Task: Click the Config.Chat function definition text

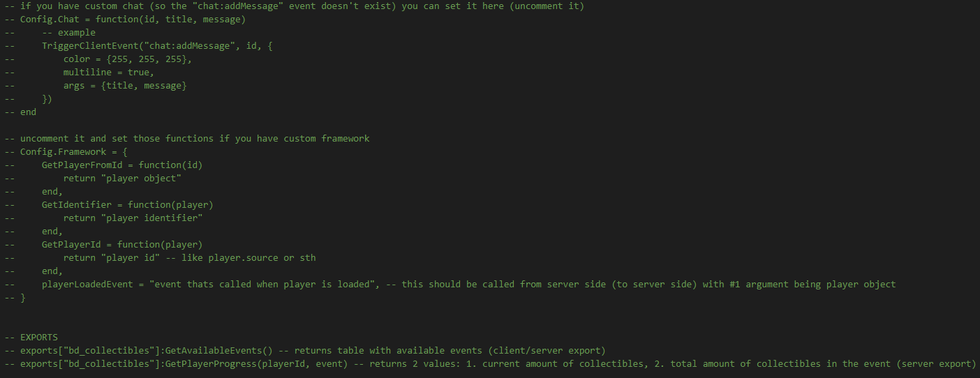Action: (x=133, y=20)
